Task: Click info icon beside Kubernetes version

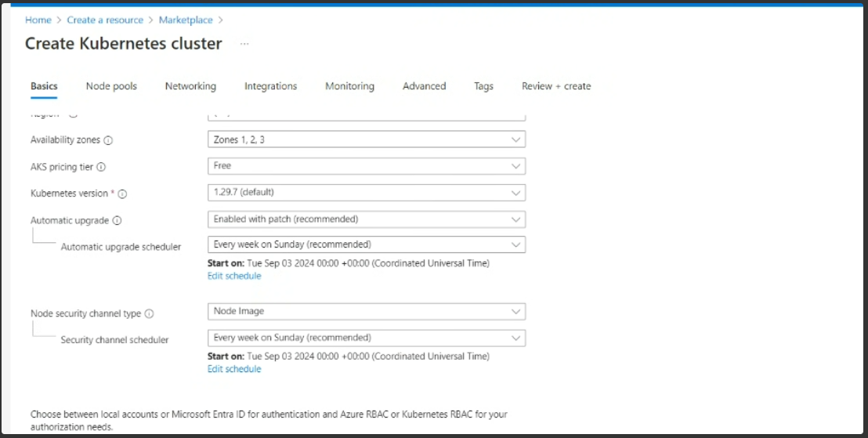Action: click(122, 194)
